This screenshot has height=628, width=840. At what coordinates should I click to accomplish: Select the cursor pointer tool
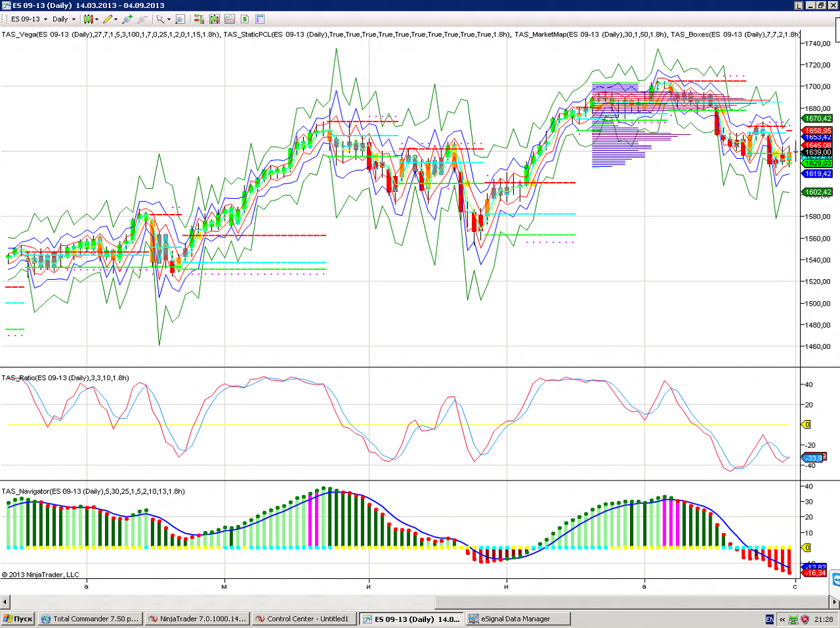[x=161, y=19]
